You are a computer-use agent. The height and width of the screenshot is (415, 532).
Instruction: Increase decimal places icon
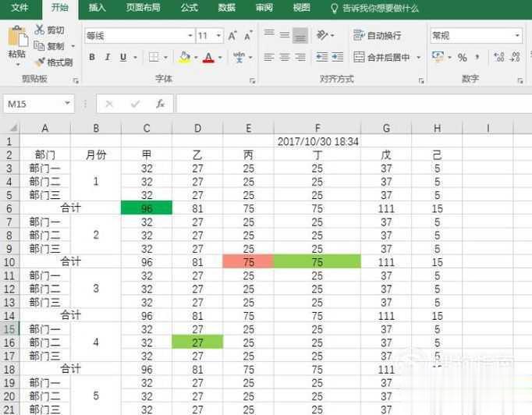[499, 57]
